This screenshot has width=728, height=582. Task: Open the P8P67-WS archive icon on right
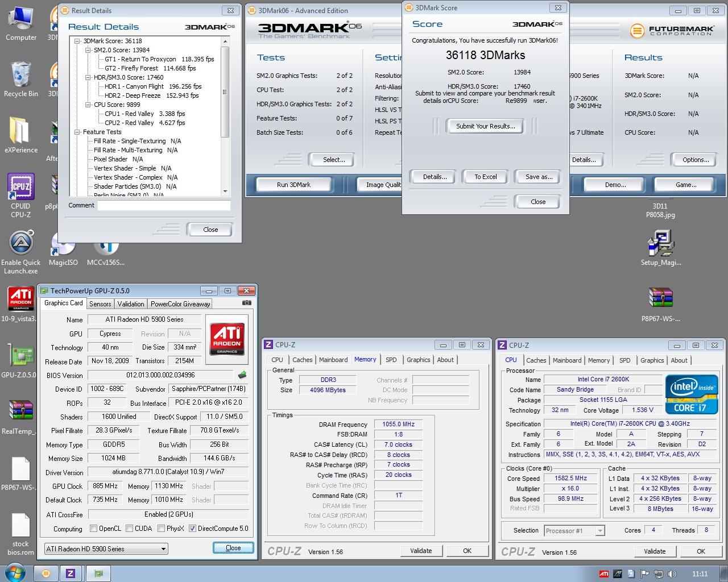tap(661, 304)
